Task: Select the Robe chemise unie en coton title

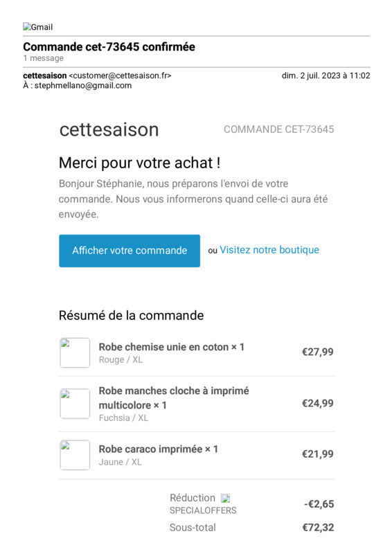Action: 163,347
